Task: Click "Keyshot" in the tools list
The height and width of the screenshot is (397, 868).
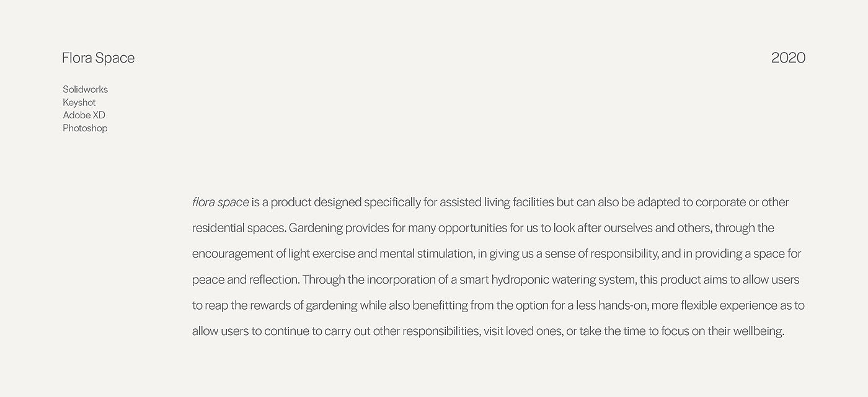Action: click(79, 102)
